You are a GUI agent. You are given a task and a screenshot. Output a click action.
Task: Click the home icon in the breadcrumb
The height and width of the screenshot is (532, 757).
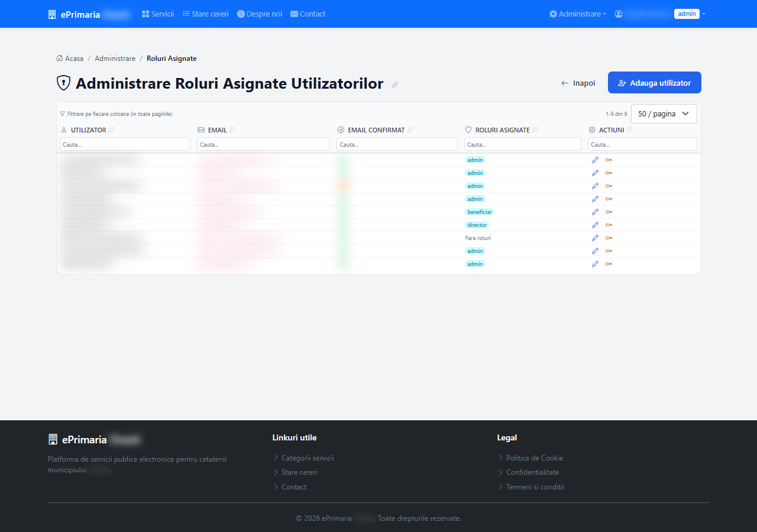tap(60, 58)
